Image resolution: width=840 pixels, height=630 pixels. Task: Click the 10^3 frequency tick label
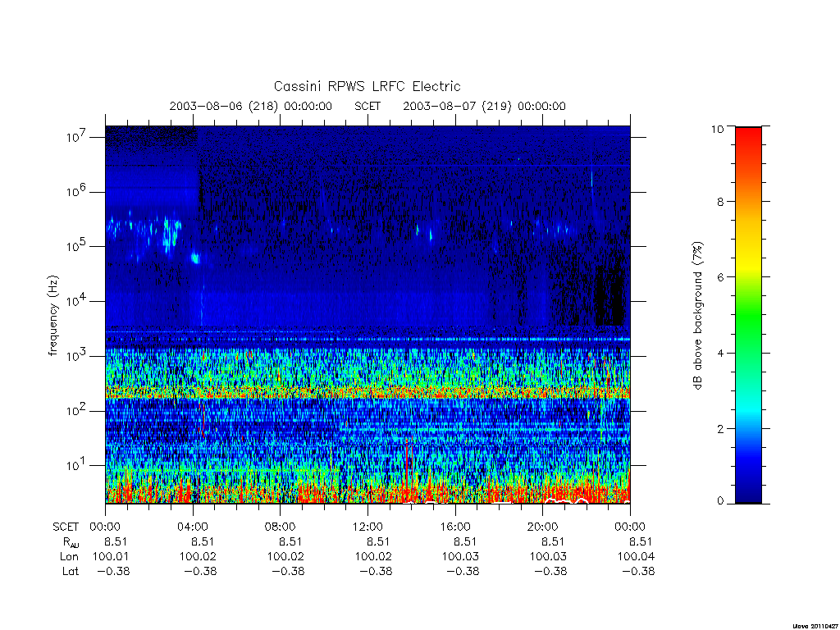(x=76, y=356)
